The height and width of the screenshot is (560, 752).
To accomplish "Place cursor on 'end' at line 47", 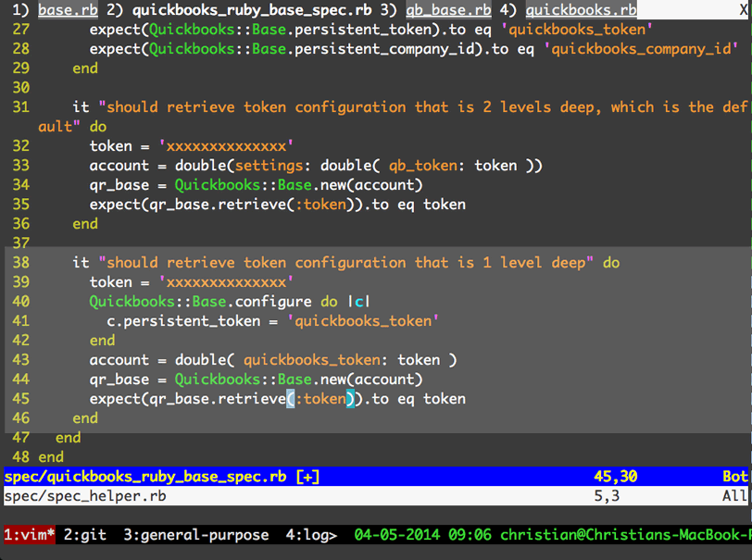I will click(x=69, y=437).
